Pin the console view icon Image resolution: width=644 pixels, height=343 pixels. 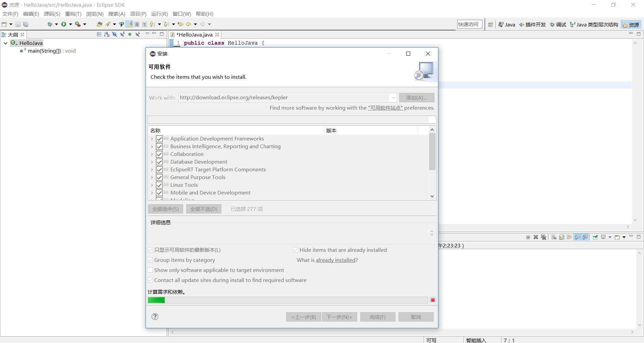595,237
